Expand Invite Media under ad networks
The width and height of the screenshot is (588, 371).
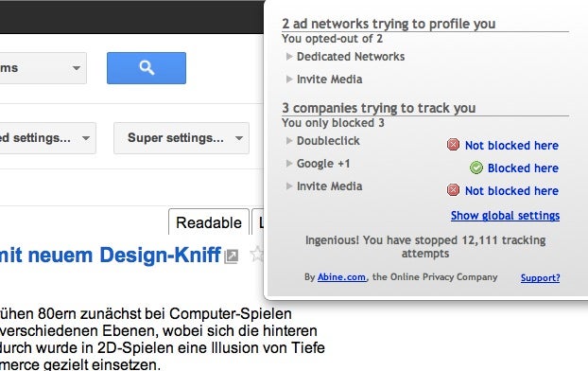tap(324, 79)
